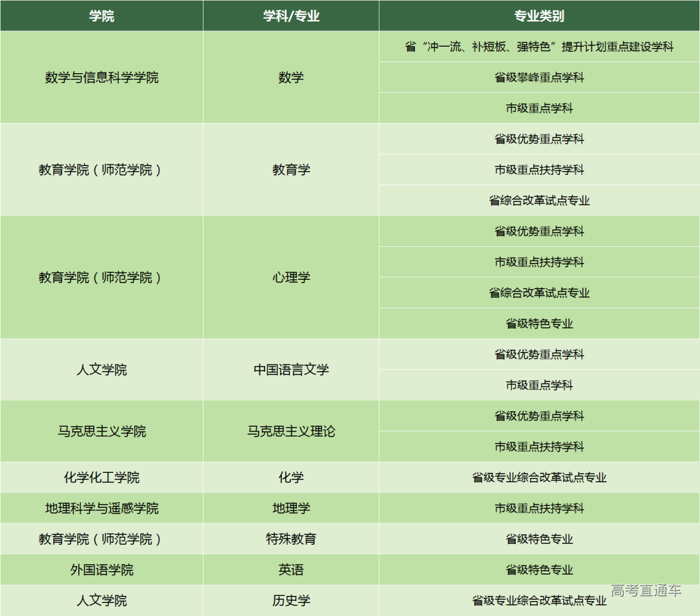
Task: Click the 特殊教育 subject cell
Action: [x=291, y=539]
